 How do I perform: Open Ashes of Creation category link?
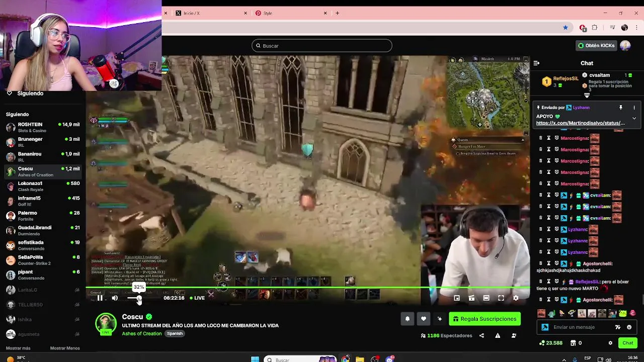point(142,333)
